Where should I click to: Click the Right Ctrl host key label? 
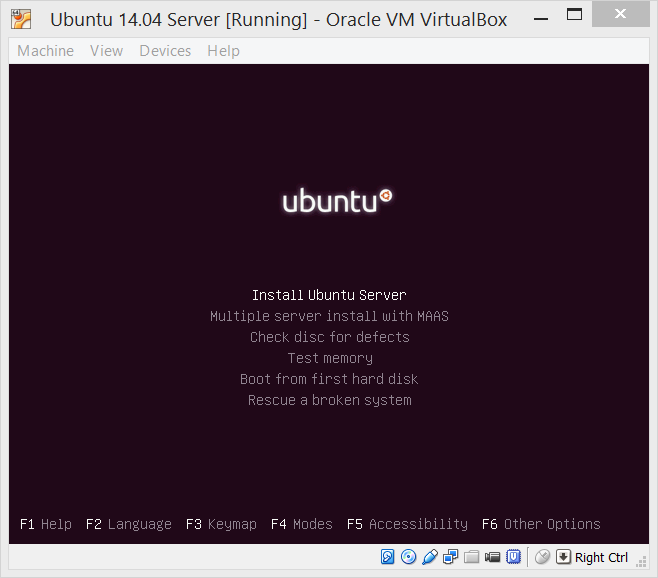[601, 557]
